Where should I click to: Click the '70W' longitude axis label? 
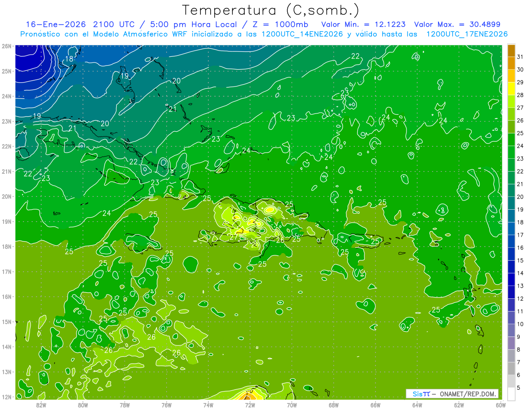coord(292,405)
